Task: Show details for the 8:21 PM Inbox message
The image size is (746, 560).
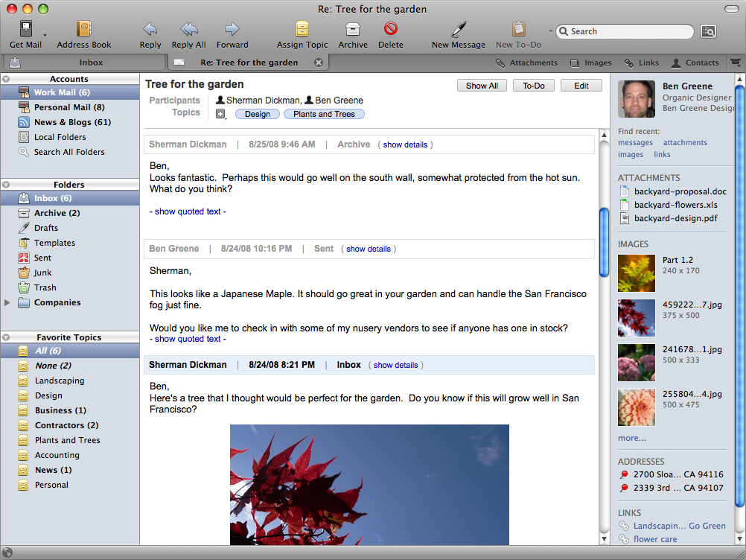Action: click(395, 365)
